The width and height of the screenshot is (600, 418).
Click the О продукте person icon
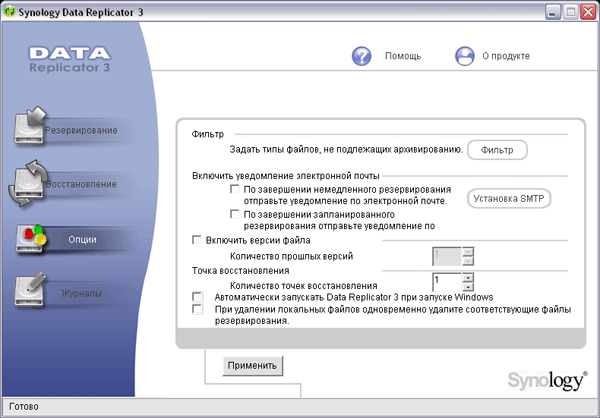tap(465, 56)
